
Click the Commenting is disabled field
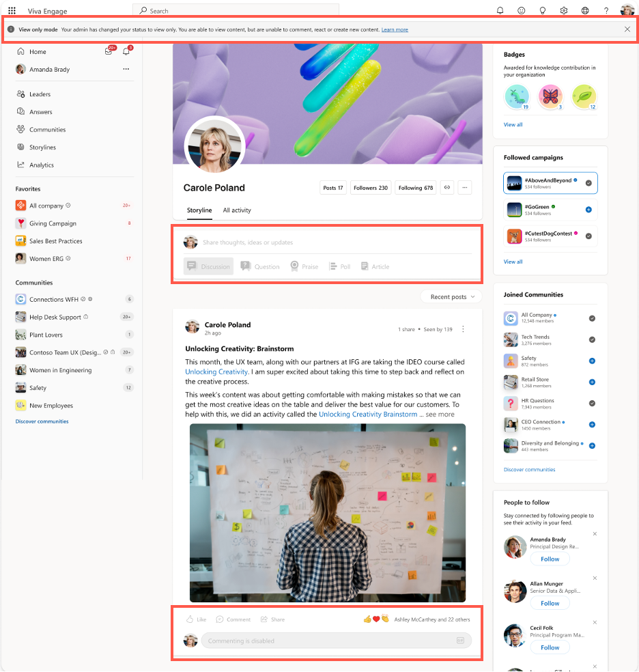(x=336, y=641)
